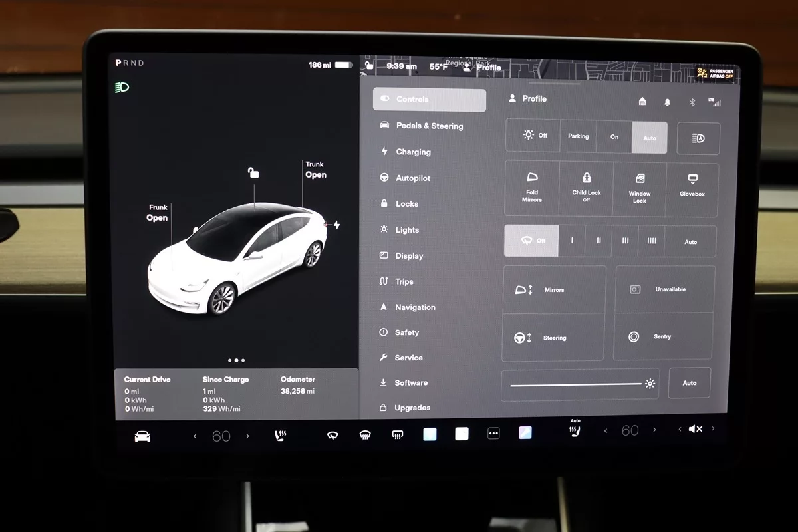Toggle Sentry mode

coord(663,337)
